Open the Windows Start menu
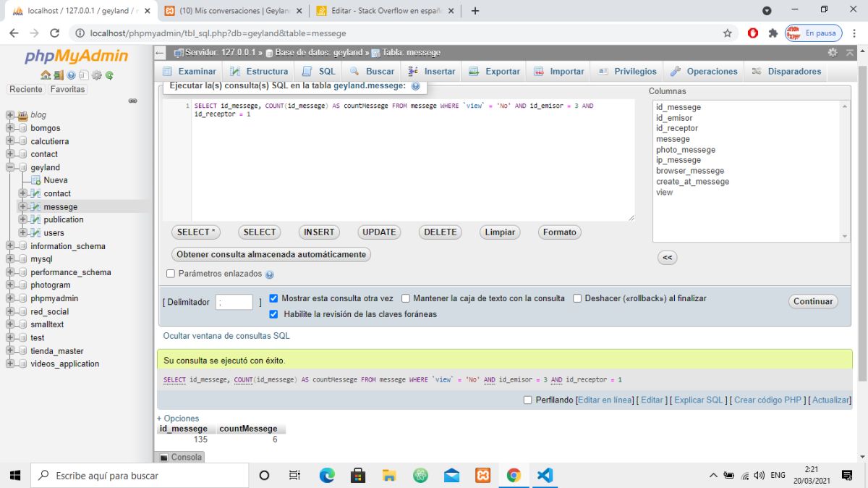Viewport: 868px width, 488px height. click(15, 476)
